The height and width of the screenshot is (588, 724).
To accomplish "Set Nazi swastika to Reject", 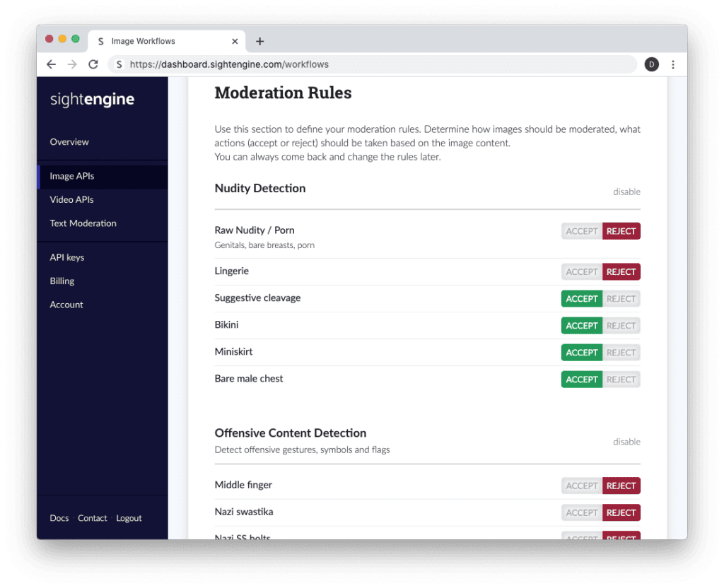I will [621, 513].
